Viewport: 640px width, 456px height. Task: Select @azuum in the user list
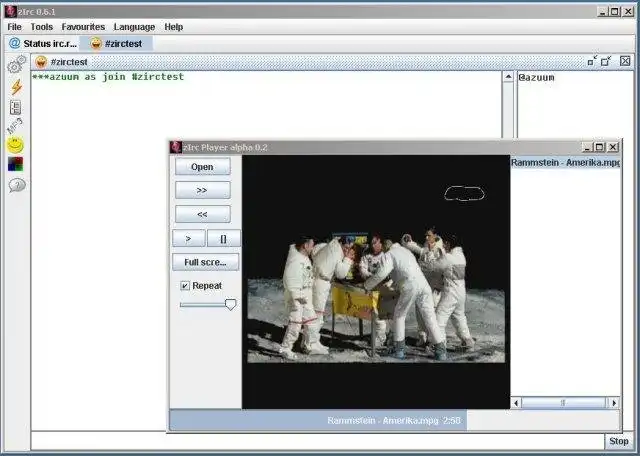tap(536, 77)
